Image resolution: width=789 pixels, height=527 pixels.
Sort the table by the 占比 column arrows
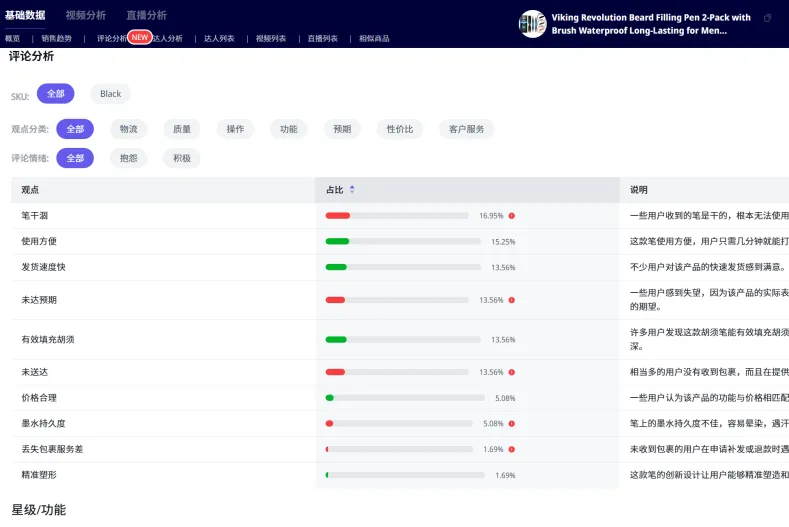coord(352,190)
